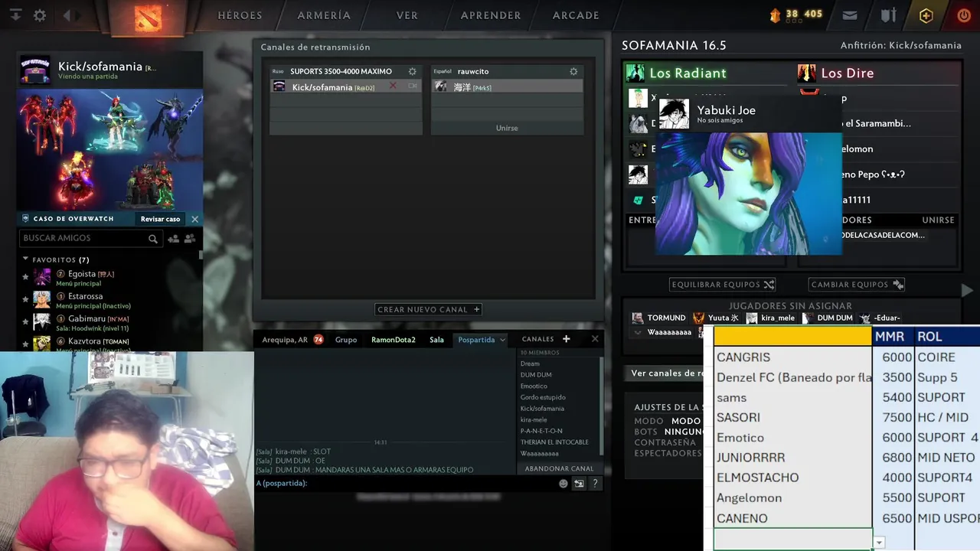
Task: Expand lobby panel with right arrow
Action: coord(967,290)
